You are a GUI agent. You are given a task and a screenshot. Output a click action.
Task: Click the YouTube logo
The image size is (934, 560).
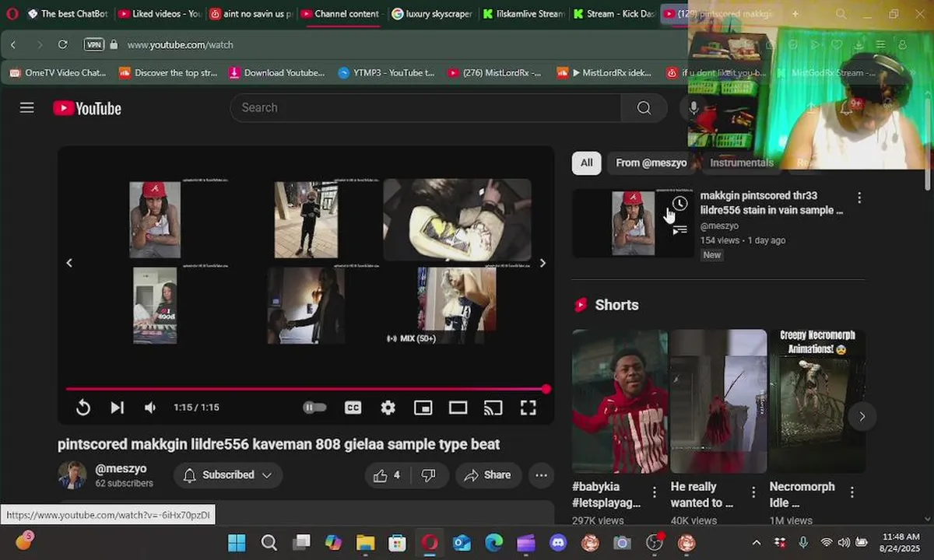(x=87, y=108)
